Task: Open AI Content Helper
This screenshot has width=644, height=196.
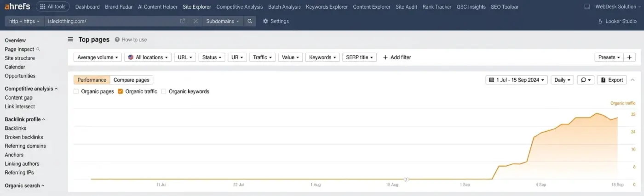Action: pos(157,7)
